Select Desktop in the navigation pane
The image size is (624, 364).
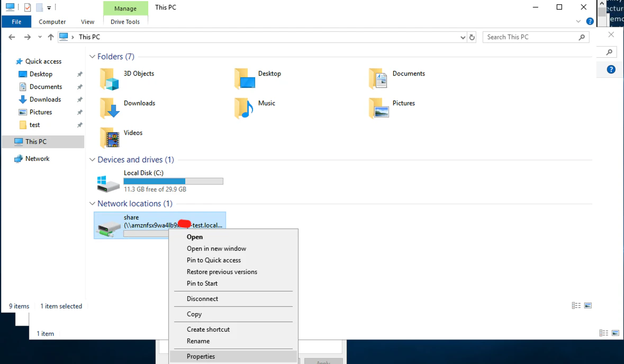pyautogui.click(x=41, y=74)
